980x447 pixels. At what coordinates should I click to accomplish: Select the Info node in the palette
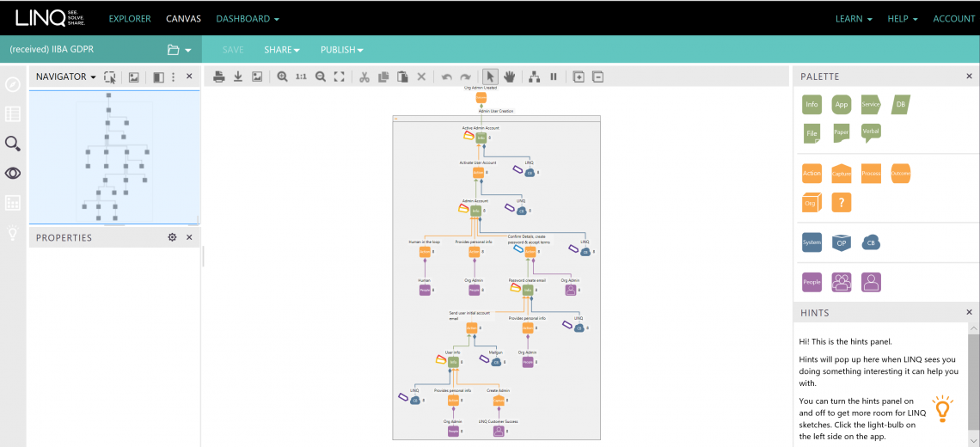812,104
